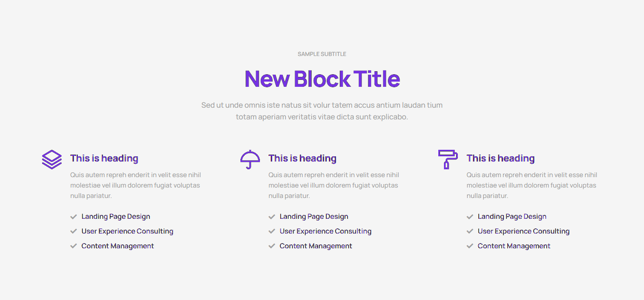
Task: Click the stacked layers icon
Action: [52, 159]
